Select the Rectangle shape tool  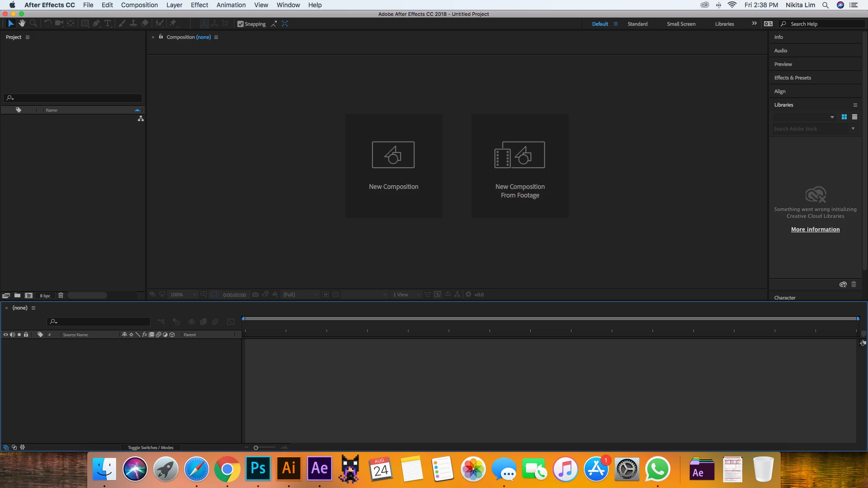coord(85,23)
